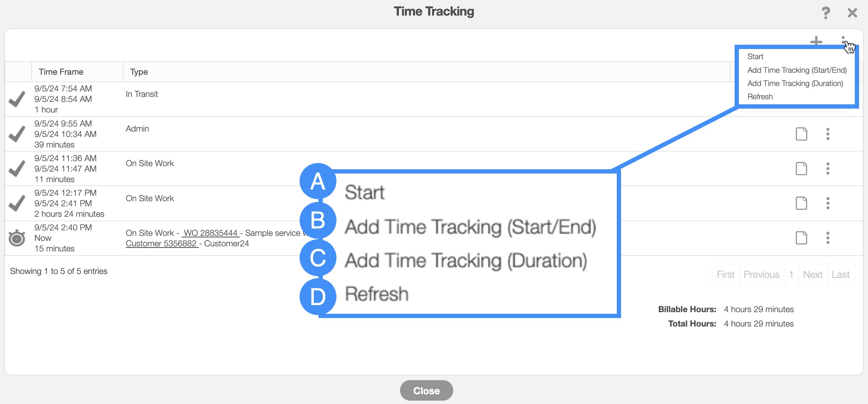Open the WO 28835444 link
868x404 pixels.
pos(210,233)
